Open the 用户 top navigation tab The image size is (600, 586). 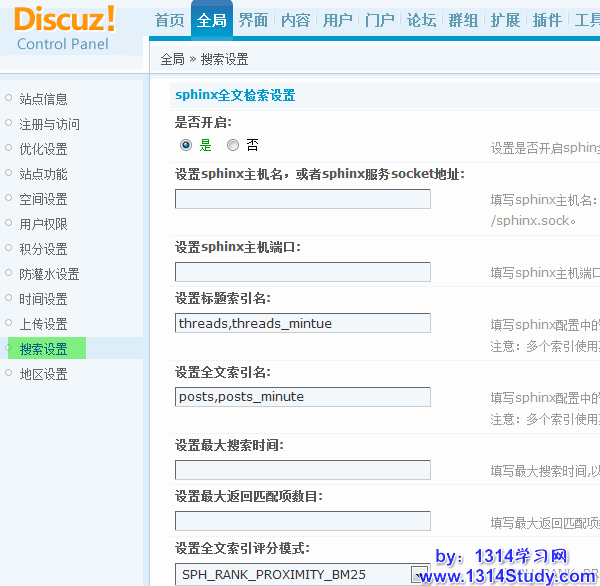[x=337, y=20]
